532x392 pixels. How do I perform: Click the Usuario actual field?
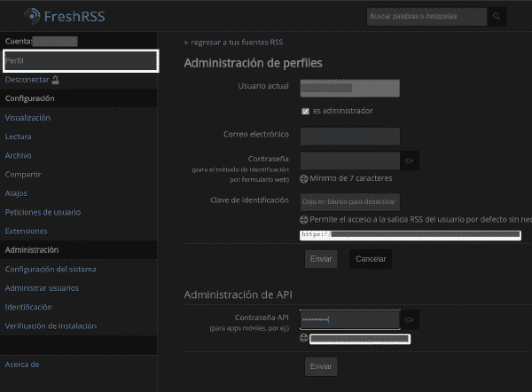click(350, 88)
